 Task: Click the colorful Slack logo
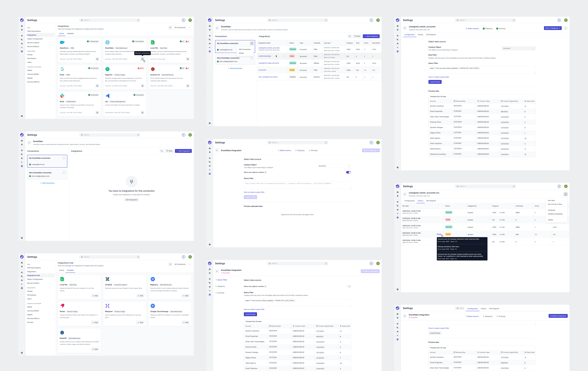point(62,96)
